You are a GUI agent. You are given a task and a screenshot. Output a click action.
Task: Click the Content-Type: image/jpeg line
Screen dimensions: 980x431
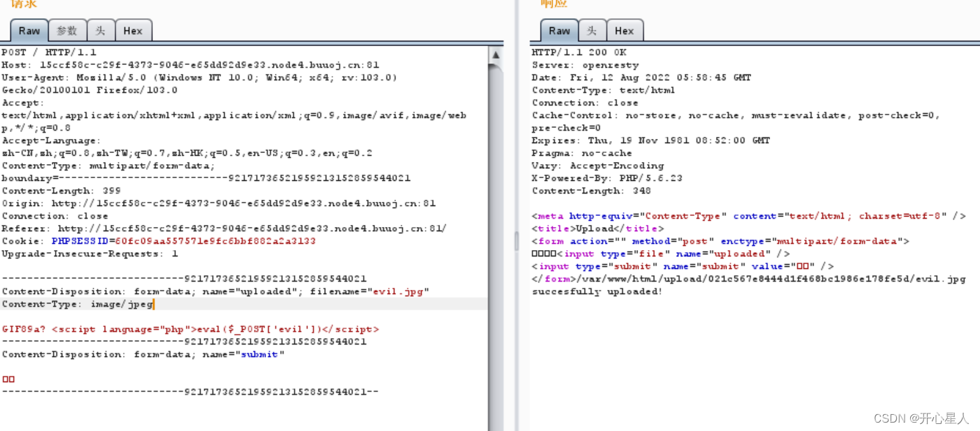click(78, 304)
